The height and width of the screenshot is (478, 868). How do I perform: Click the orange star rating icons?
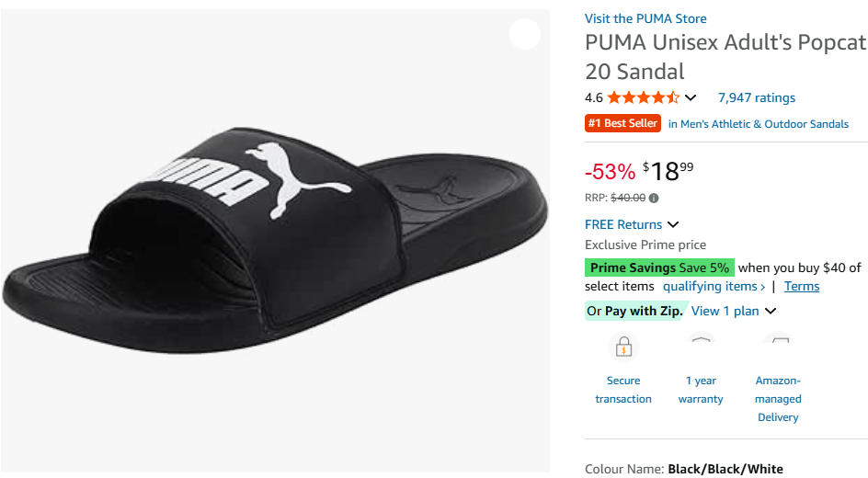click(x=643, y=97)
